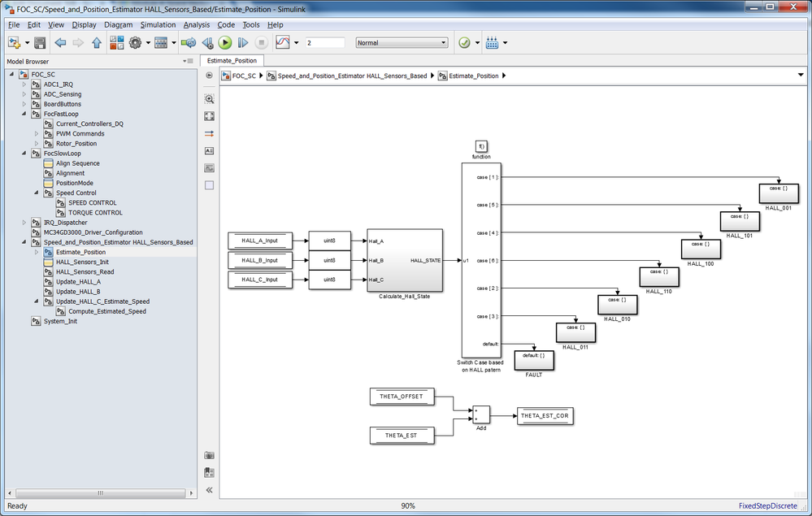Click the Model Configuration gear icon
Screen dimensions: 812x516
[x=135, y=43]
